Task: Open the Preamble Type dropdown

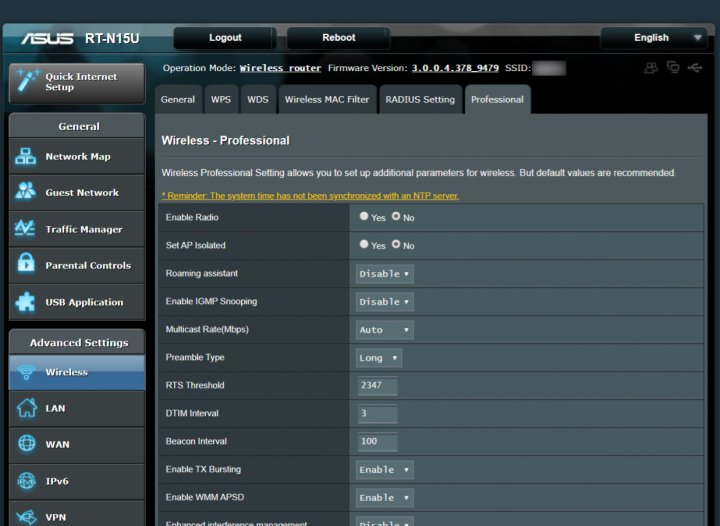Action: click(x=379, y=358)
